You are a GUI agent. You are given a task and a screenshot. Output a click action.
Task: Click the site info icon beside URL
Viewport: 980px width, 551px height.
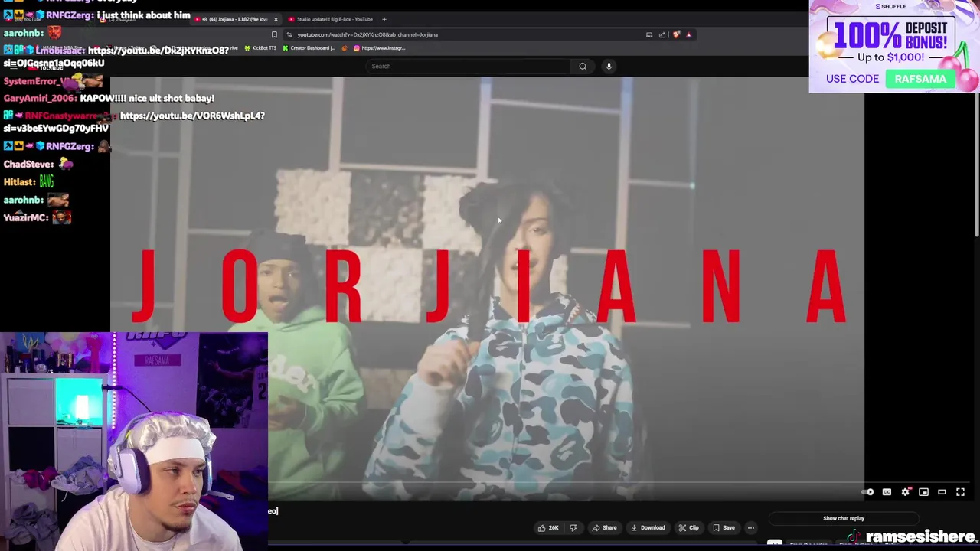tap(289, 34)
